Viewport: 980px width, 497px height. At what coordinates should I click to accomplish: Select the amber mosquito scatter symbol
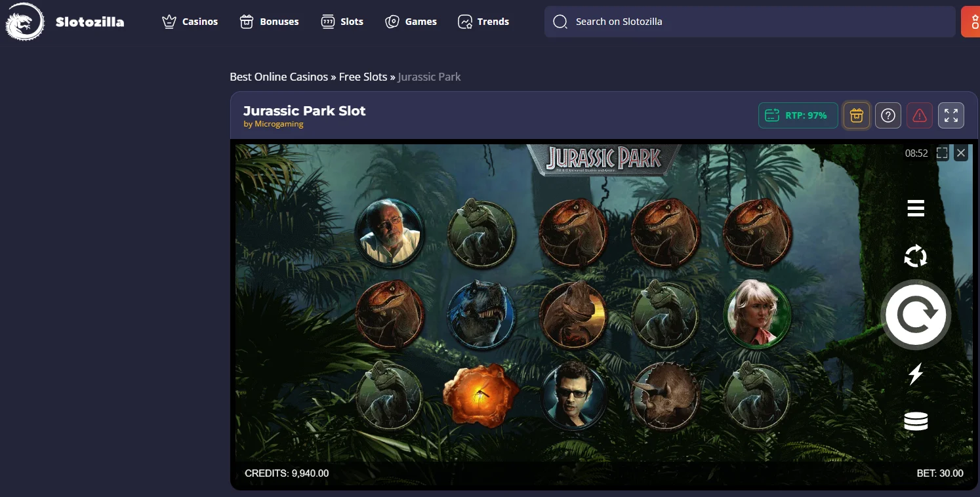pyautogui.click(x=481, y=395)
